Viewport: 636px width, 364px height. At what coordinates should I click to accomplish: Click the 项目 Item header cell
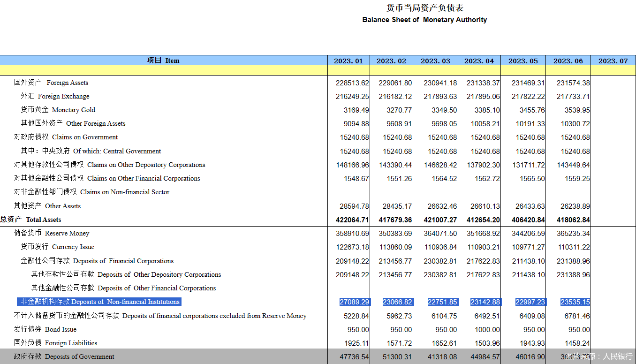click(163, 61)
